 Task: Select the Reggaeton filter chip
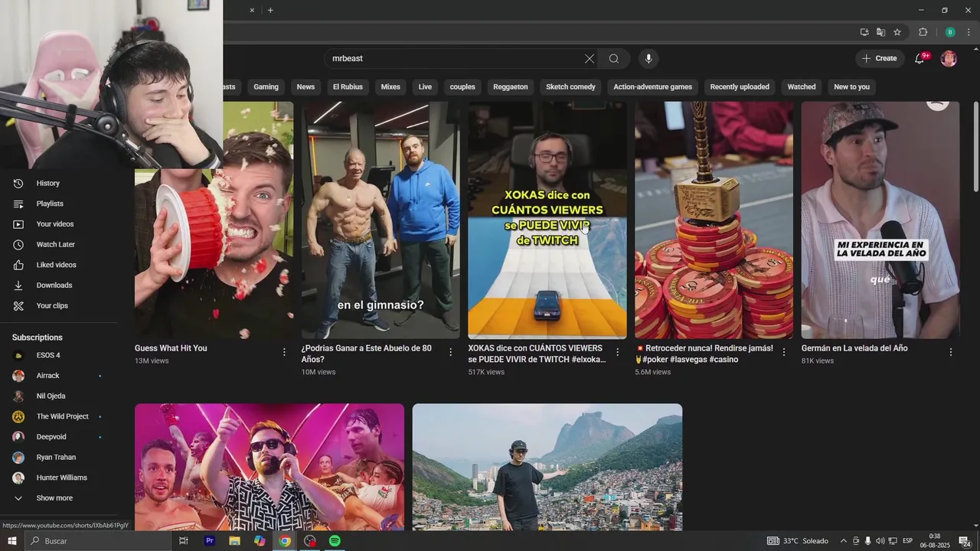[x=511, y=86]
